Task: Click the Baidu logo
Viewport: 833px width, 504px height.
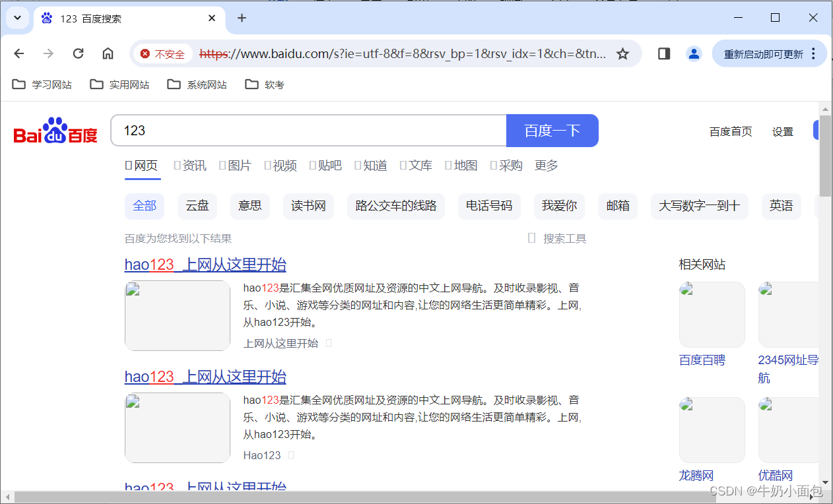Action: click(54, 131)
